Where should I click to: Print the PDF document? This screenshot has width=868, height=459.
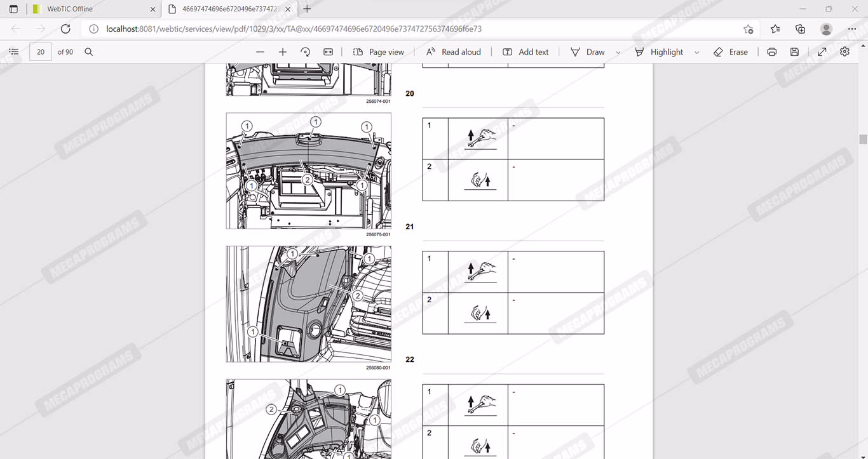point(771,52)
